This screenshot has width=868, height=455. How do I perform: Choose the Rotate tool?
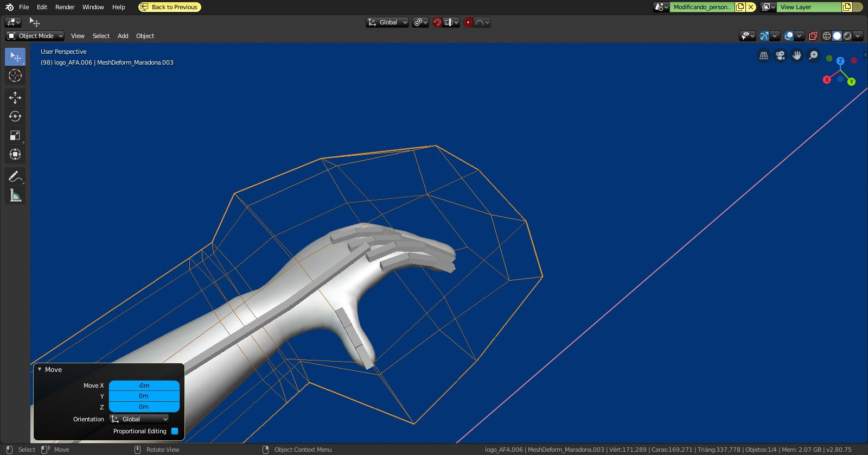click(x=15, y=116)
